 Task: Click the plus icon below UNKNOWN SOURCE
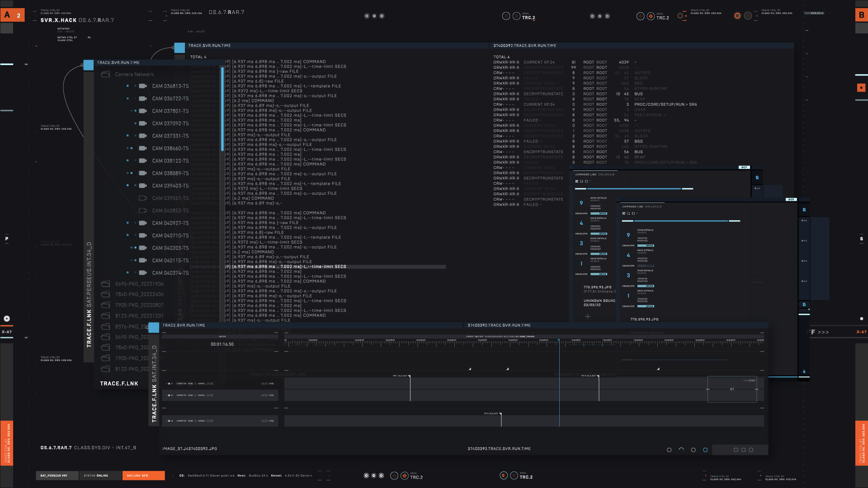[588, 316]
